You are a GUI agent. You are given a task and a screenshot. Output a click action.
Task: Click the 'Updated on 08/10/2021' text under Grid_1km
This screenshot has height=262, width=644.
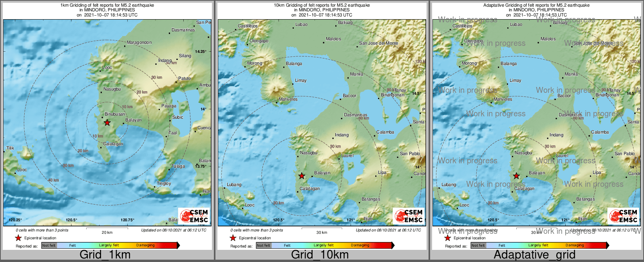coord(174,230)
